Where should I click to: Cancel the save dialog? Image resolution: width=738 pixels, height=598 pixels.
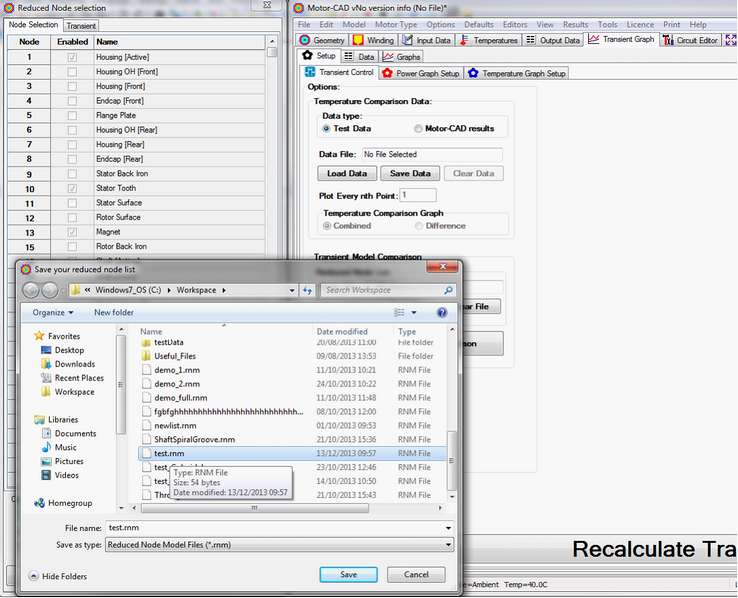point(416,574)
